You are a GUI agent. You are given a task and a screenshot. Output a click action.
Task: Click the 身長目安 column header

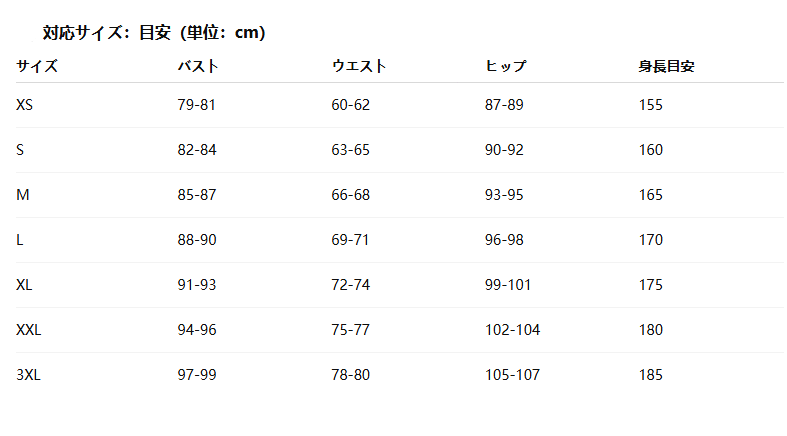[x=666, y=66]
